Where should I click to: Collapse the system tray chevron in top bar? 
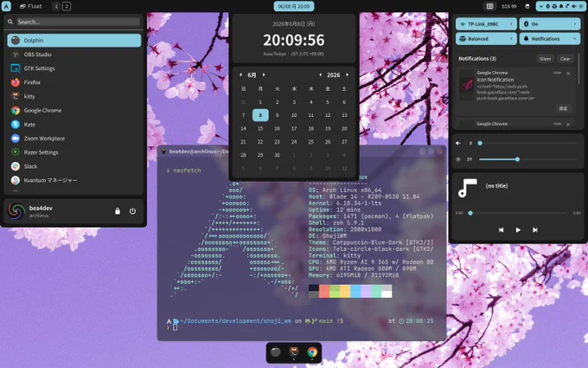coord(541,6)
